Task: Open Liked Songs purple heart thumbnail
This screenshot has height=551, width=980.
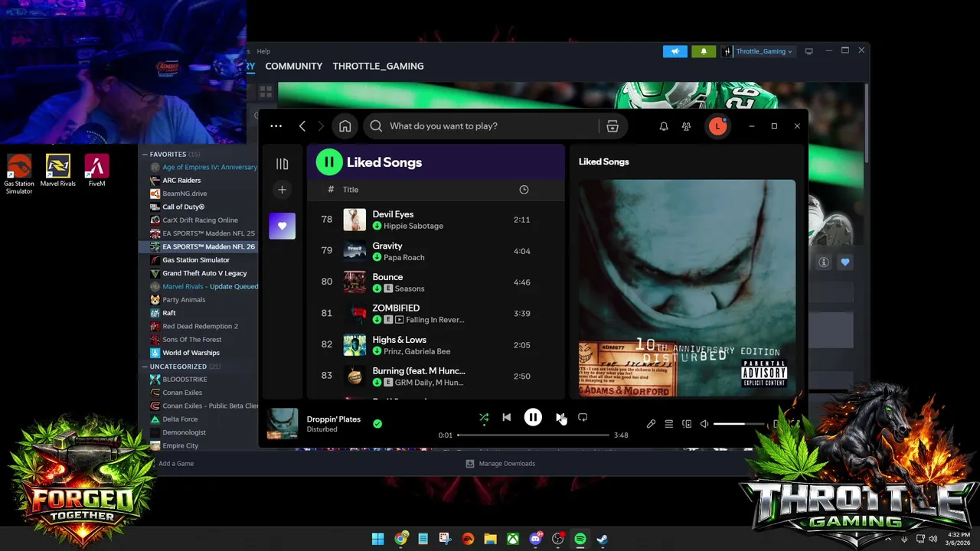Action: click(282, 226)
